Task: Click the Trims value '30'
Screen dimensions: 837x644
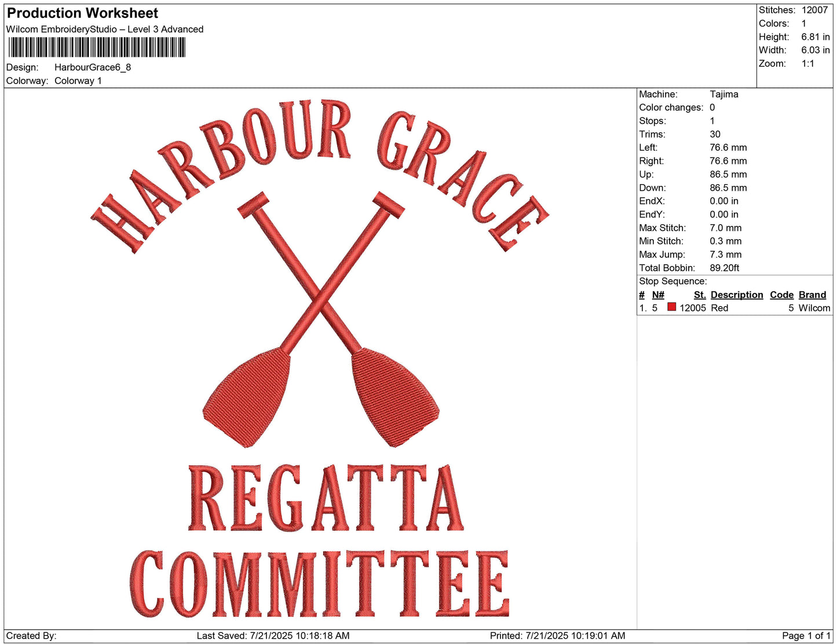Action: [715, 134]
